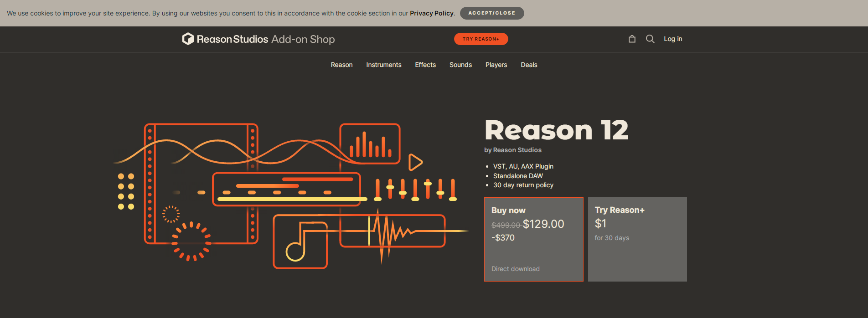The width and height of the screenshot is (868, 318).
Task: Click '30 day return policy' text
Action: [x=523, y=185]
